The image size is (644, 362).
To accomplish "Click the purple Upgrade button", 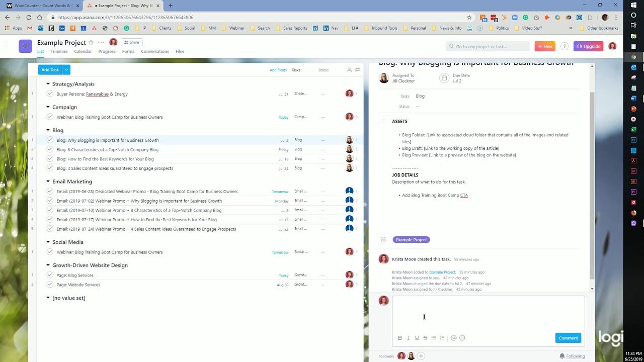I will [x=588, y=46].
